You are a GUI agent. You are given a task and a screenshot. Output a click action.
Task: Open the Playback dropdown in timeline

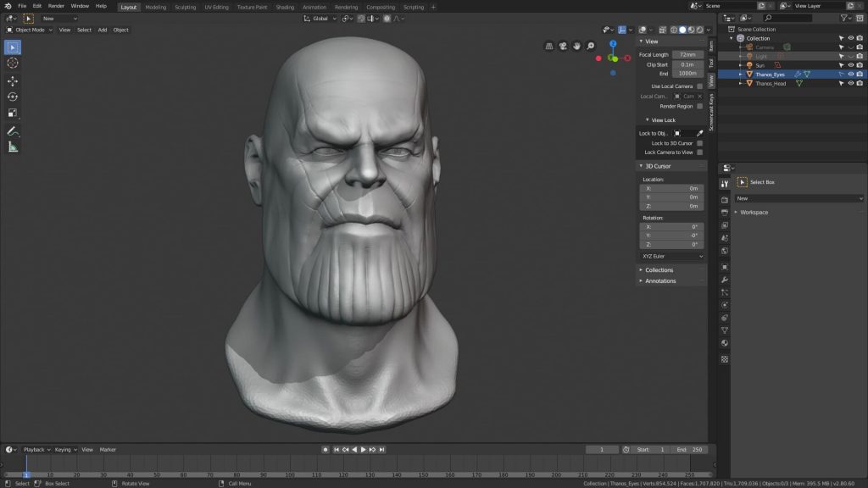(36, 450)
